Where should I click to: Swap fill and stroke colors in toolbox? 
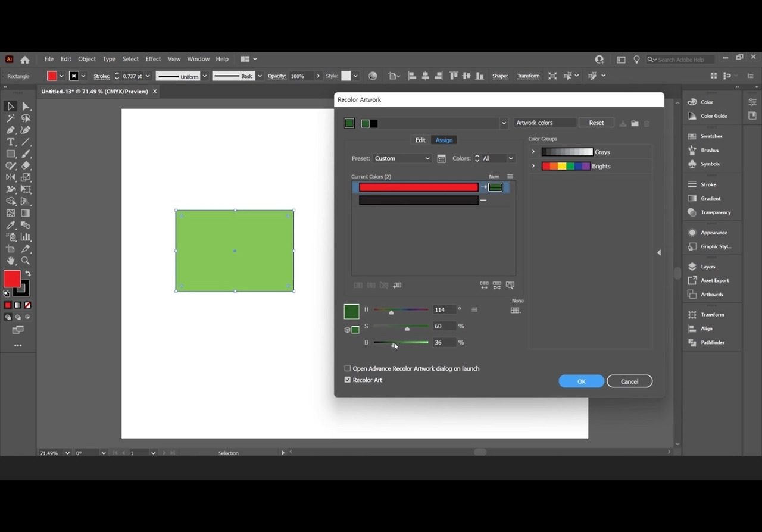27,274
